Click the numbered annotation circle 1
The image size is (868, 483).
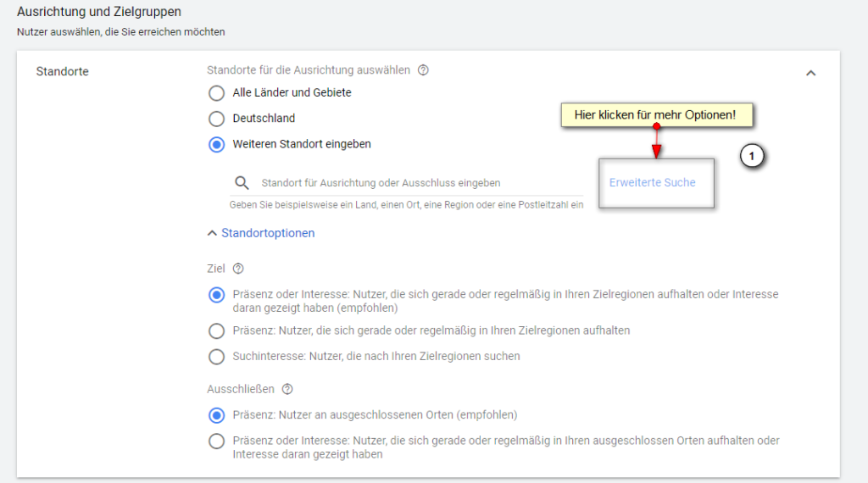click(x=752, y=157)
